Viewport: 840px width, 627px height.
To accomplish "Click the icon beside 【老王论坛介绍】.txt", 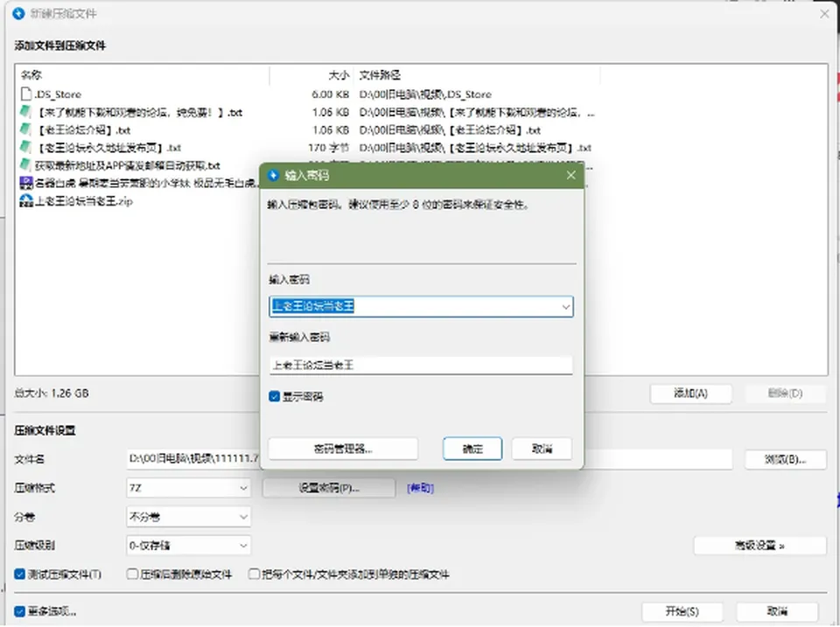I will [x=25, y=129].
